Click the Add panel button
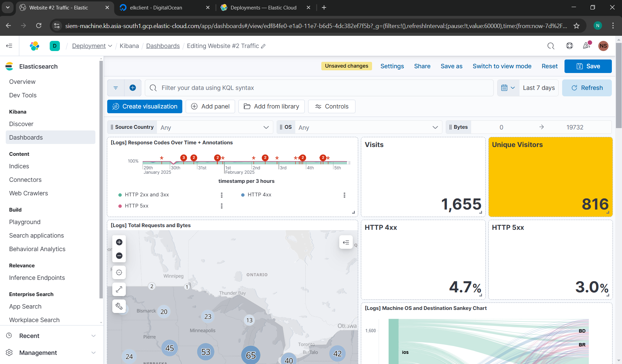 pyautogui.click(x=210, y=106)
